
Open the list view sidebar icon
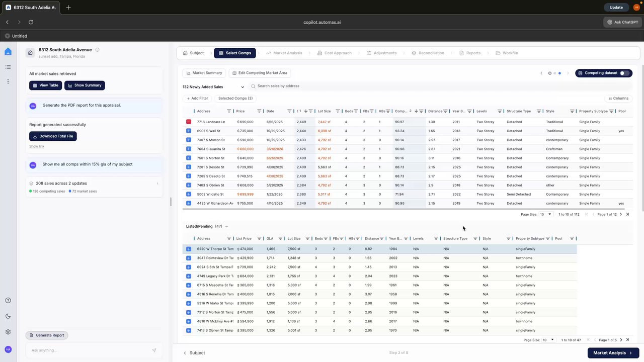[x=8, y=67]
